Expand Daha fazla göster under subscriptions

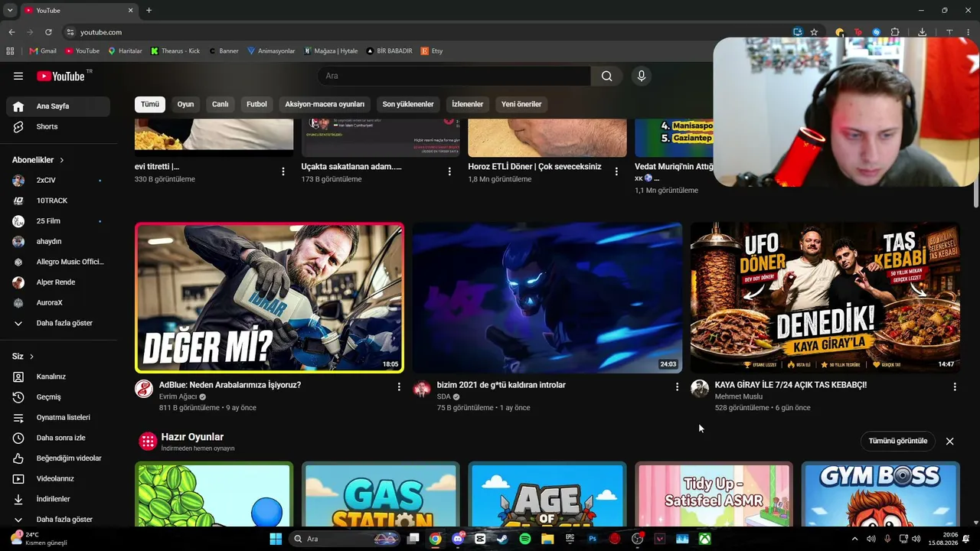tap(58, 323)
